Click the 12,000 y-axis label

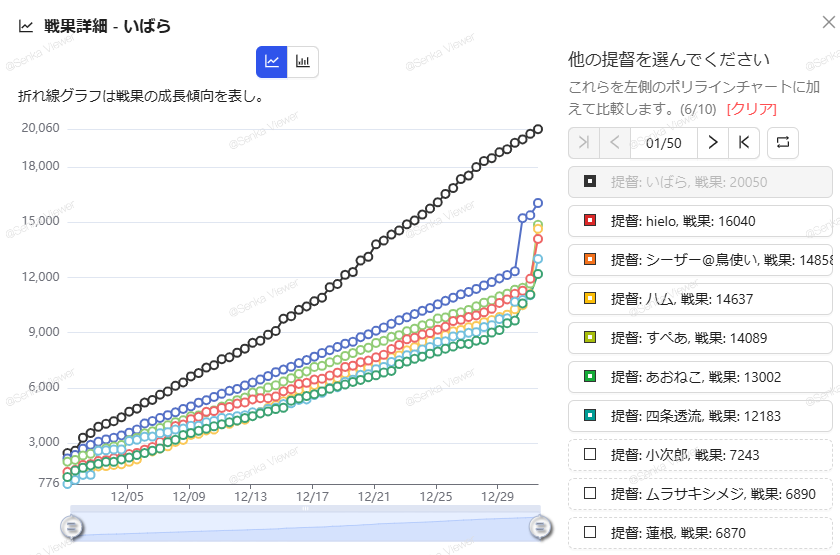pos(41,277)
